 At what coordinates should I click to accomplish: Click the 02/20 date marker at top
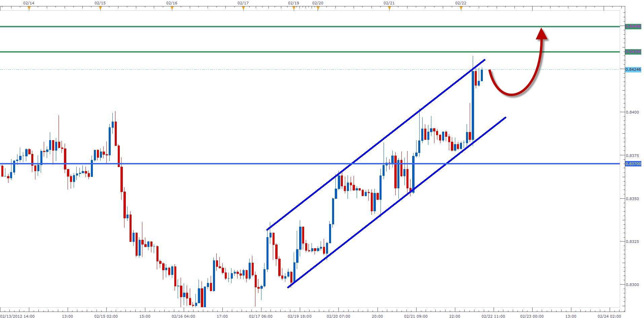(x=318, y=3)
